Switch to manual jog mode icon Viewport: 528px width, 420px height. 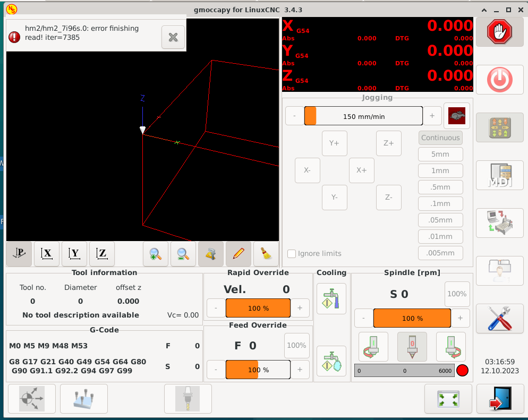click(x=500, y=127)
